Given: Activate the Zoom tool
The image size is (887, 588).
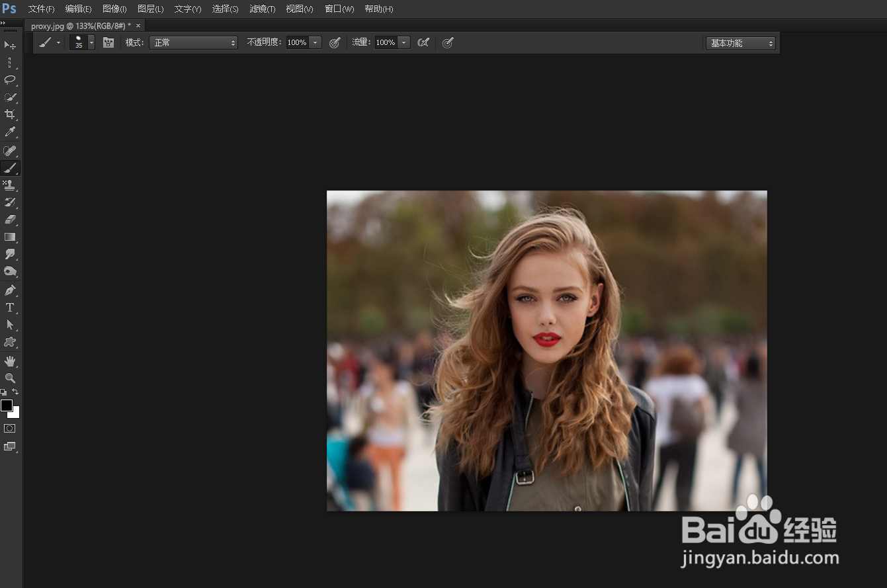Looking at the screenshot, I should pos(10,378).
